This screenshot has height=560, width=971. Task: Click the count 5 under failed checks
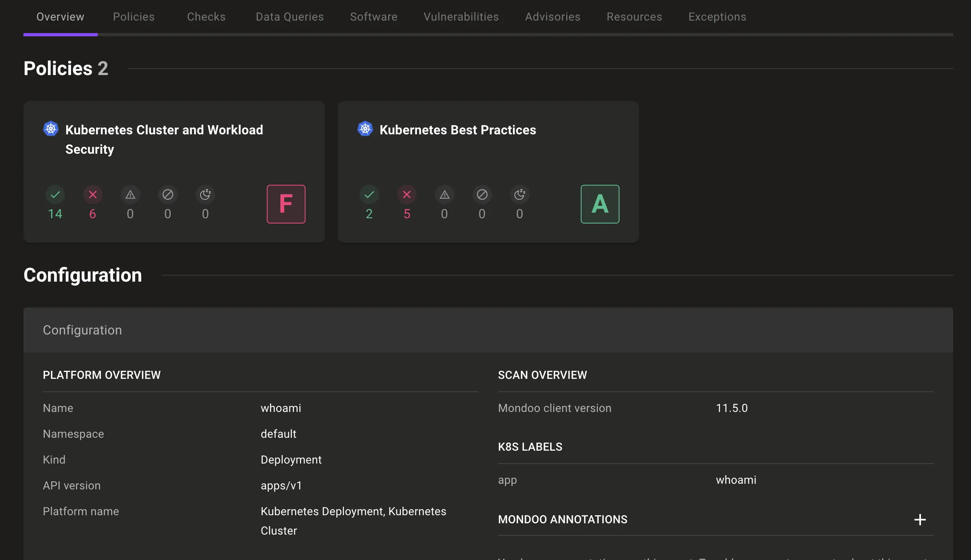[407, 214]
